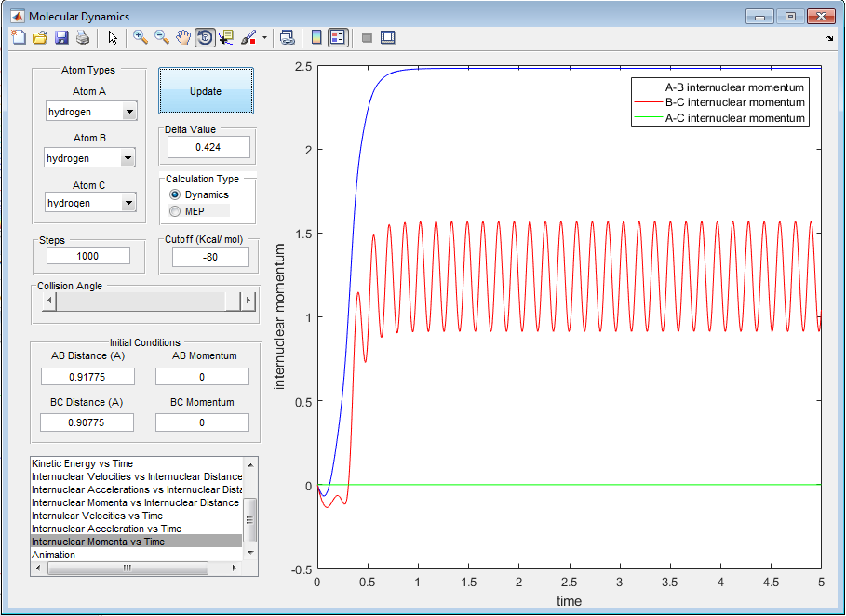The height and width of the screenshot is (616, 846).
Task: Select the Dynamics calculation type
Action: coord(176,195)
